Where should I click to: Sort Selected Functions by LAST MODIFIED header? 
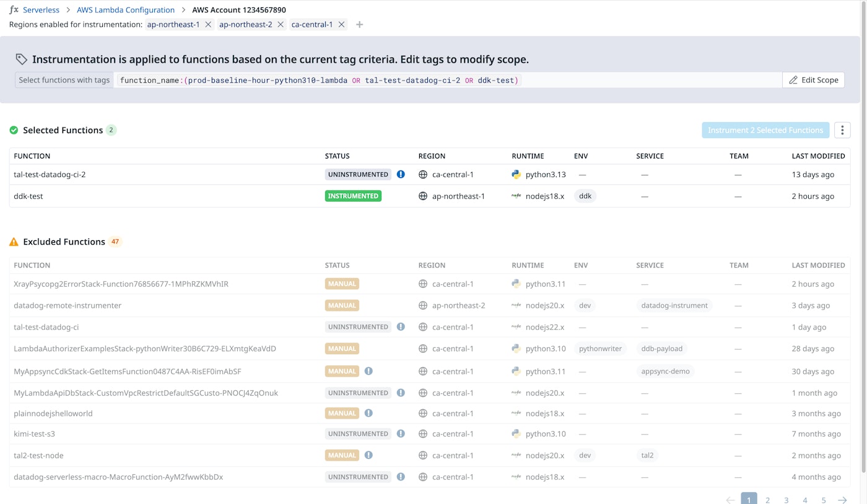tap(818, 156)
